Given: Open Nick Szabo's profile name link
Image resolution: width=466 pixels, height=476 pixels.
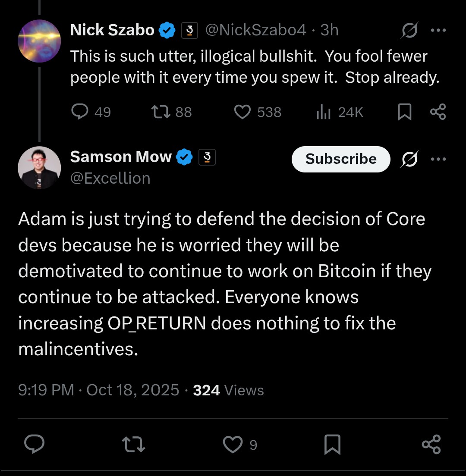Looking at the screenshot, I should 112,30.
